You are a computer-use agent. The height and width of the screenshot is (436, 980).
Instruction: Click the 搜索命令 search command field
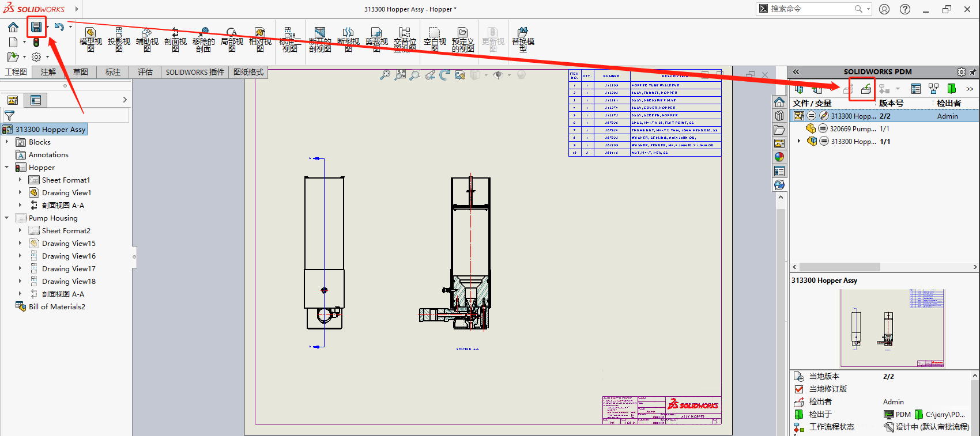click(x=812, y=9)
